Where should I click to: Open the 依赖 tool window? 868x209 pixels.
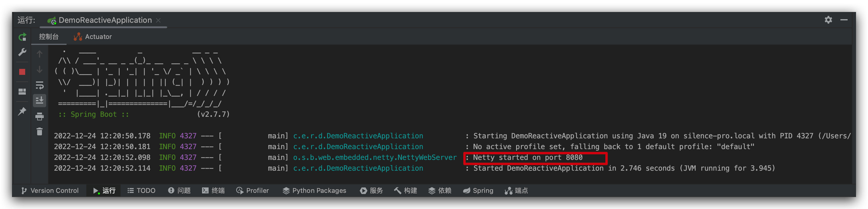(440, 190)
